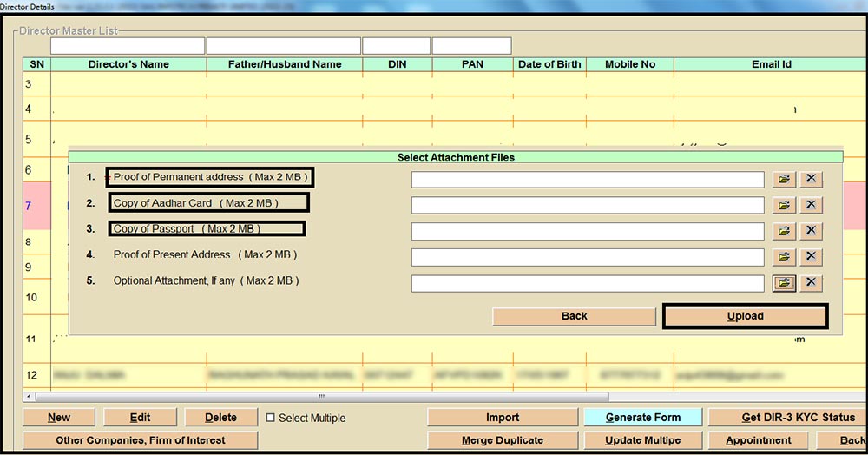The image size is (868, 455).
Task: Browse file for Copy of Aadhar Card
Action: tap(784, 205)
